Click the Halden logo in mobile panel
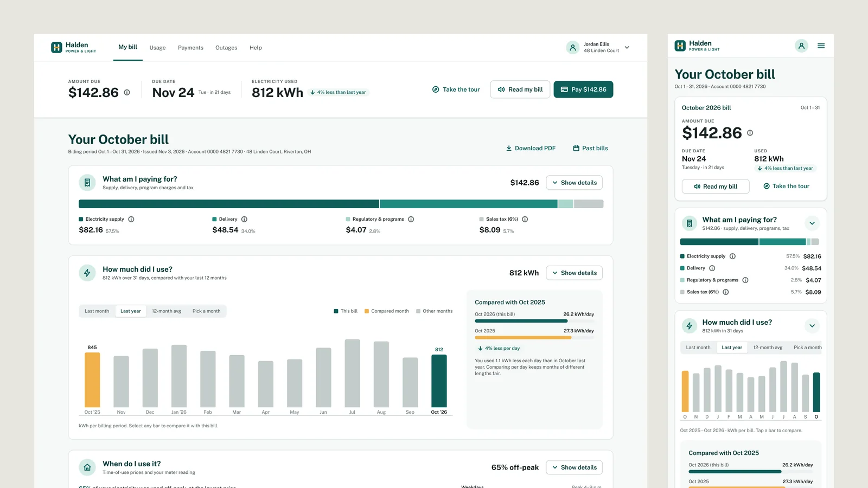This screenshot has width=868, height=488. [x=697, y=46]
